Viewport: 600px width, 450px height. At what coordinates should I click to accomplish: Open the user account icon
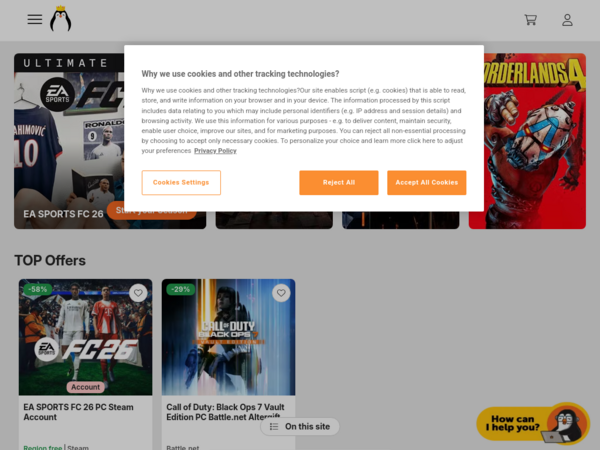pos(567,20)
